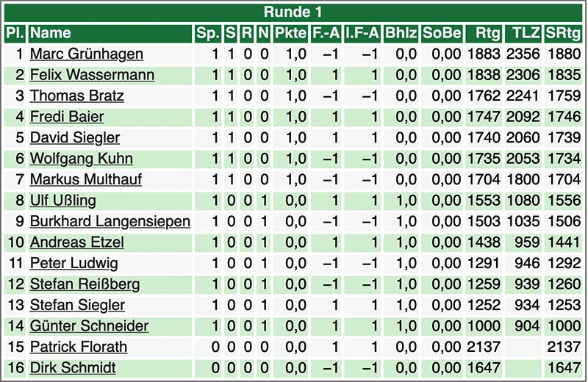Select Stefan Reißberg name link
588x382 pixels.
pos(85,284)
